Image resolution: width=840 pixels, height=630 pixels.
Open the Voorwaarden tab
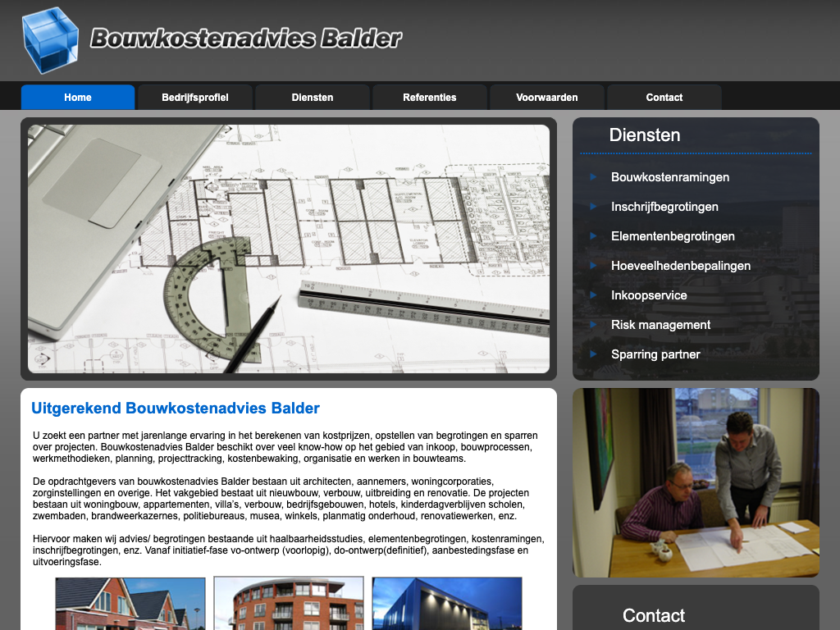point(547,98)
